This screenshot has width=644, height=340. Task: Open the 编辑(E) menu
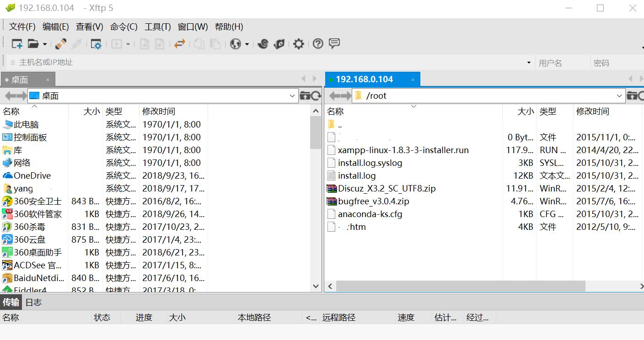pyautogui.click(x=56, y=27)
